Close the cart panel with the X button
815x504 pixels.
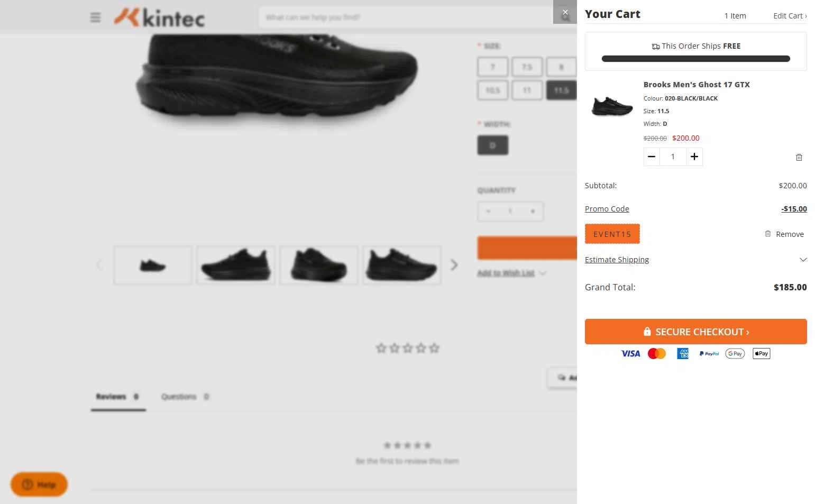pyautogui.click(x=565, y=12)
